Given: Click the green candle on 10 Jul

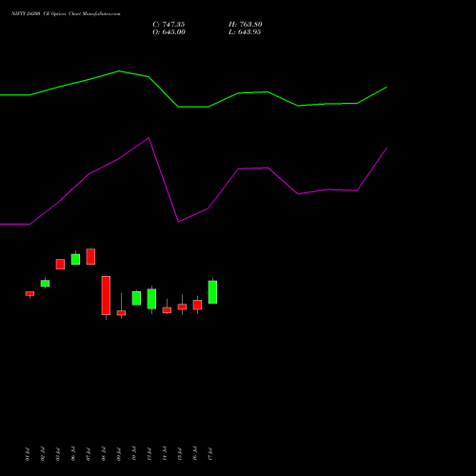Looking at the screenshot, I should point(136,298).
